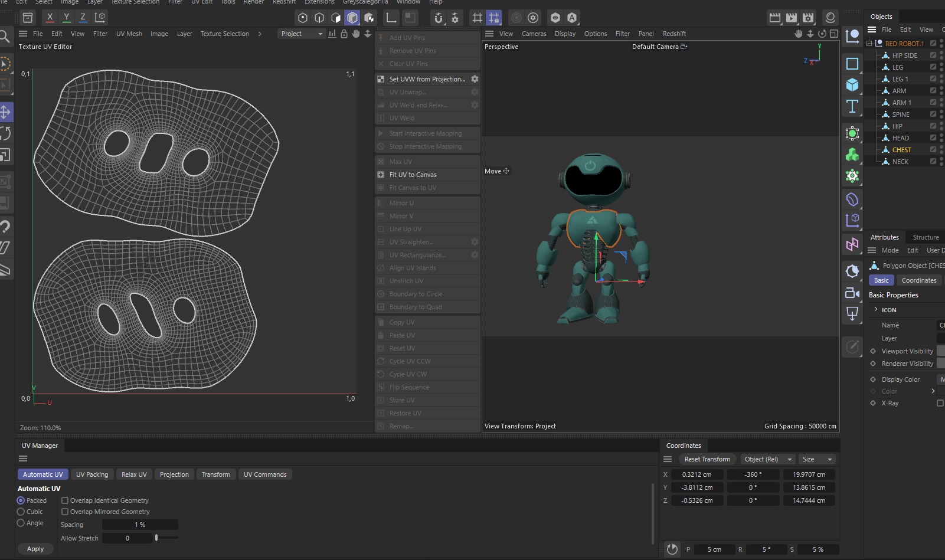Open the UV Mesh menu

(x=129, y=34)
